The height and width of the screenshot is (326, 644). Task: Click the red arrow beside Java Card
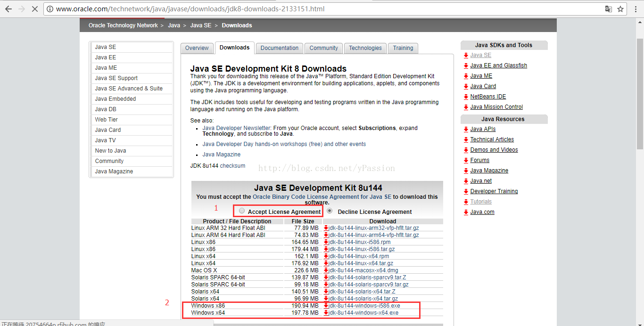466,87
